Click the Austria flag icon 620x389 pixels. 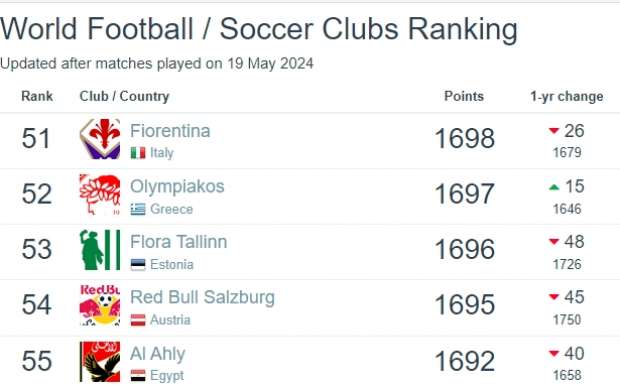pos(138,320)
